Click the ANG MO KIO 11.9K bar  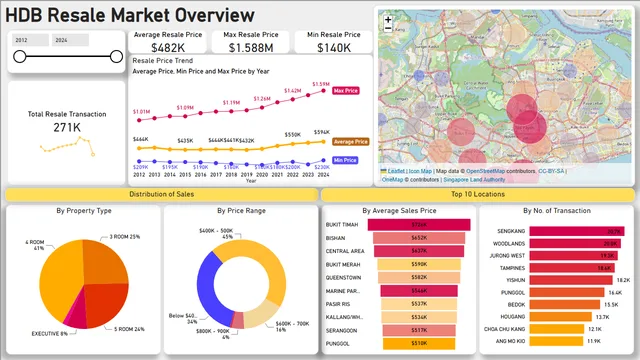[556, 341]
